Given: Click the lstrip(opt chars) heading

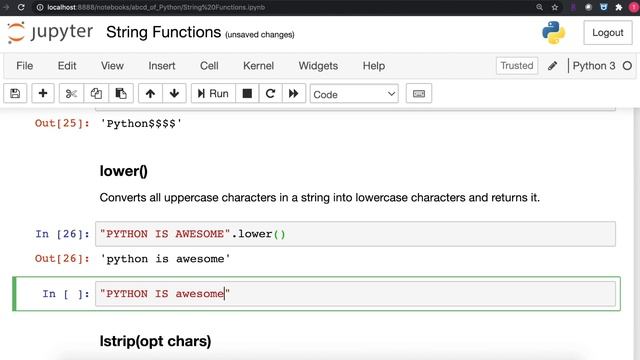Looking at the screenshot, I should 155,341.
